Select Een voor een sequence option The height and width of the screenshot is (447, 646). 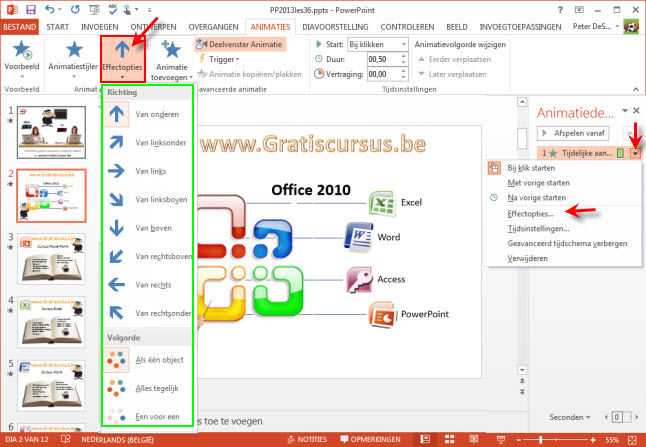[147, 416]
